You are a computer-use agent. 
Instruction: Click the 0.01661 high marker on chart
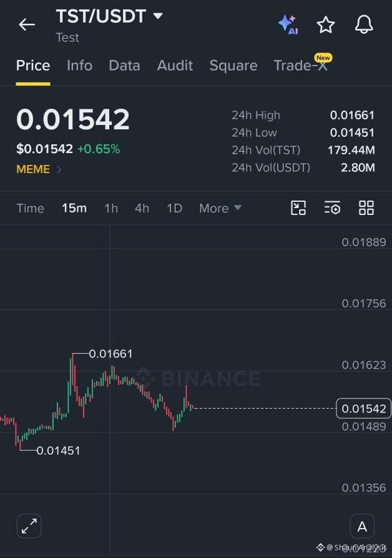point(110,354)
